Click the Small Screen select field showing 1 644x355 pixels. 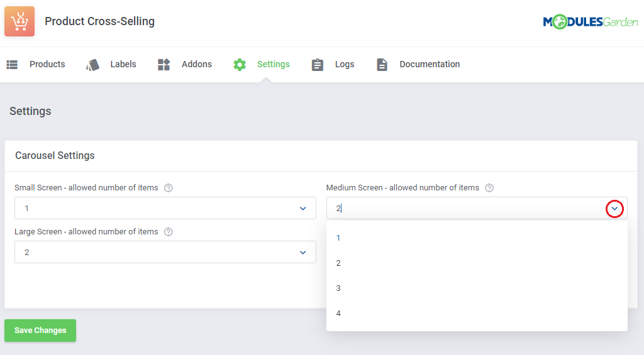point(165,208)
